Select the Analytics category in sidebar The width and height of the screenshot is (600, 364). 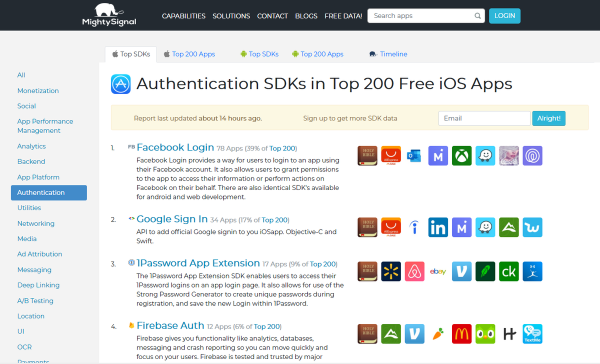[31, 146]
